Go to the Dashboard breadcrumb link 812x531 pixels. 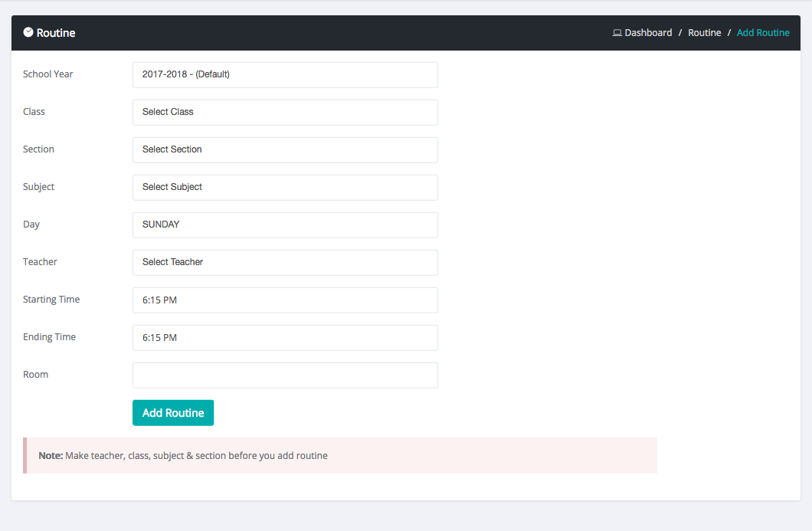pyautogui.click(x=648, y=33)
